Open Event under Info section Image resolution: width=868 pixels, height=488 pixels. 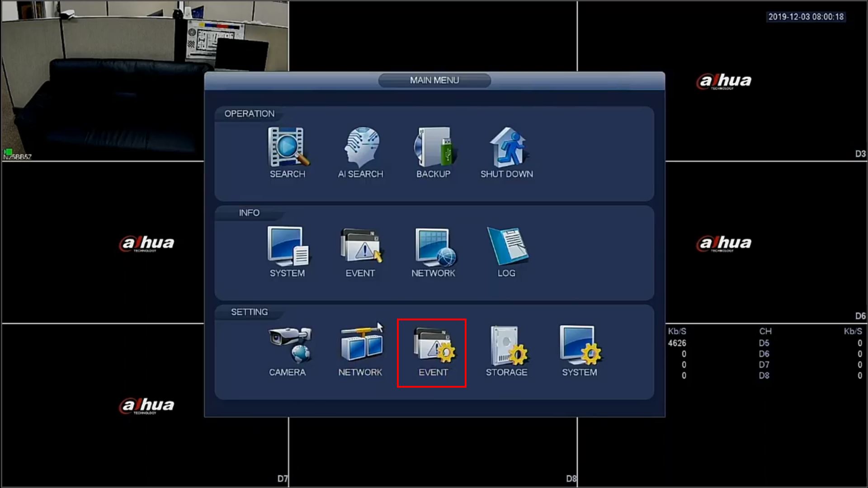(x=360, y=247)
